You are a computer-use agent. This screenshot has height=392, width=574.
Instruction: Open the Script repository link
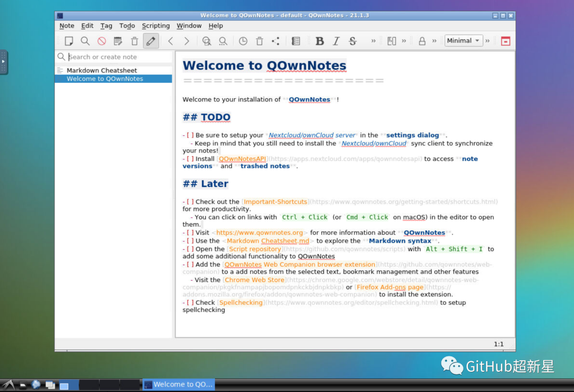[255, 249]
